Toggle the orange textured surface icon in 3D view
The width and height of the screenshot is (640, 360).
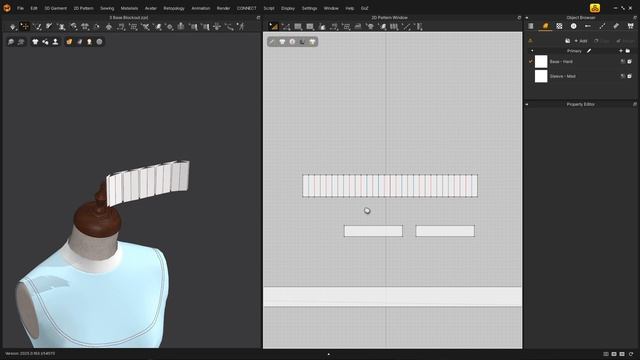69,42
